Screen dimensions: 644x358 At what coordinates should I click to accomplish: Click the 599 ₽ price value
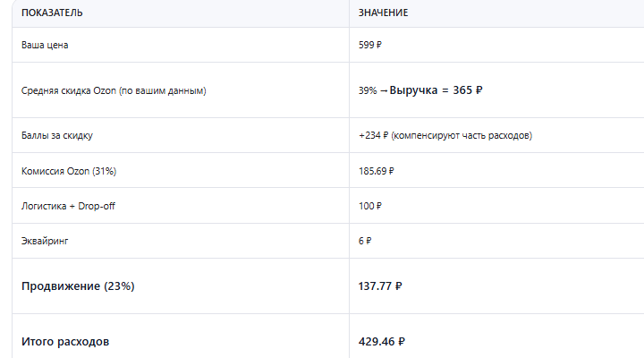pos(370,45)
